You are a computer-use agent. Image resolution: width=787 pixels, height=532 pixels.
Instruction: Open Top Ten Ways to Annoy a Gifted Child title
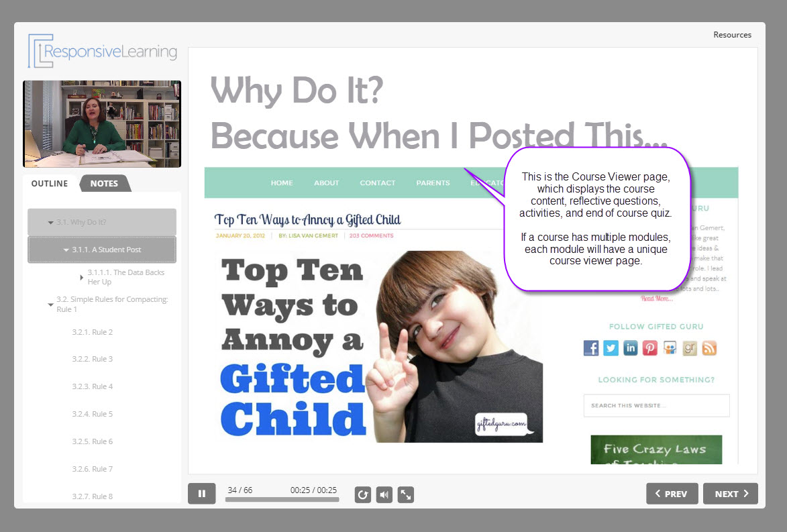coord(308,220)
